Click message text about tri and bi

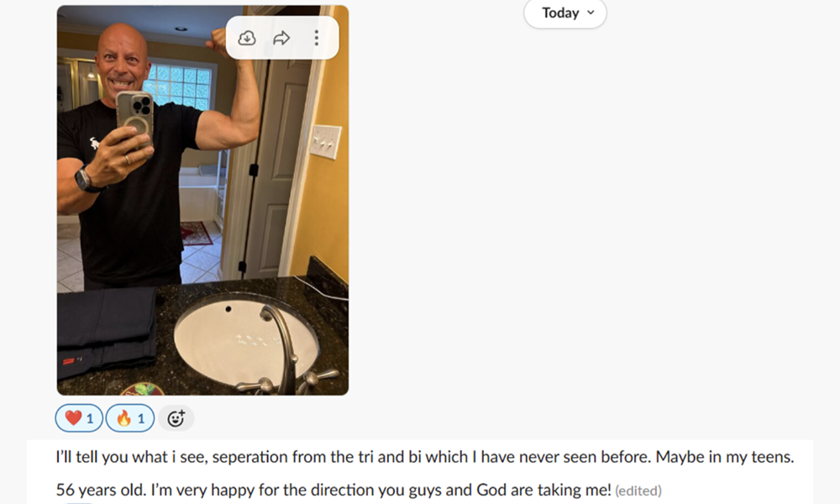point(425,457)
